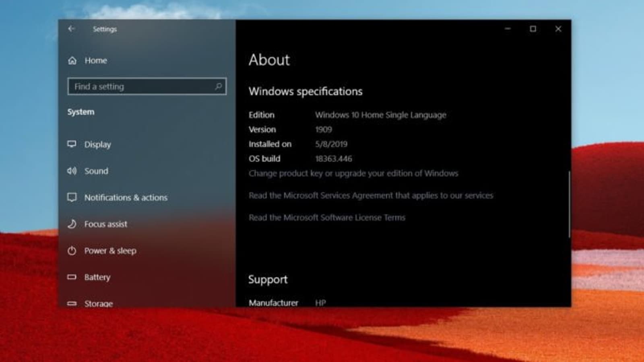644x362 pixels.
Task: Focus the Find a setting search box
Action: pyautogui.click(x=147, y=86)
